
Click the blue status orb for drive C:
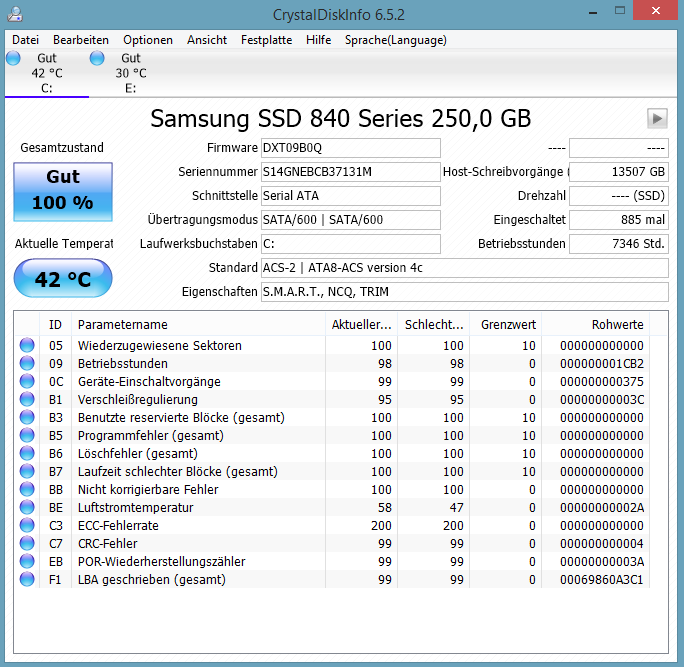point(14,58)
